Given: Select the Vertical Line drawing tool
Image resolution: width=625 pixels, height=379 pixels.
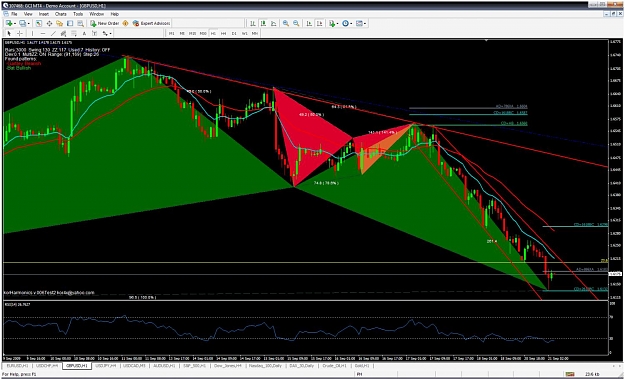Looking at the screenshot, I should coord(33,33).
